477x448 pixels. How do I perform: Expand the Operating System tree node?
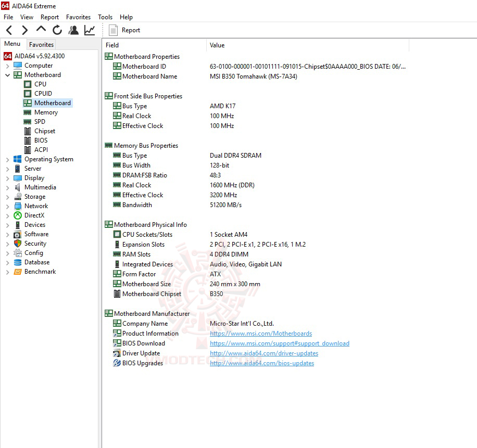8,159
